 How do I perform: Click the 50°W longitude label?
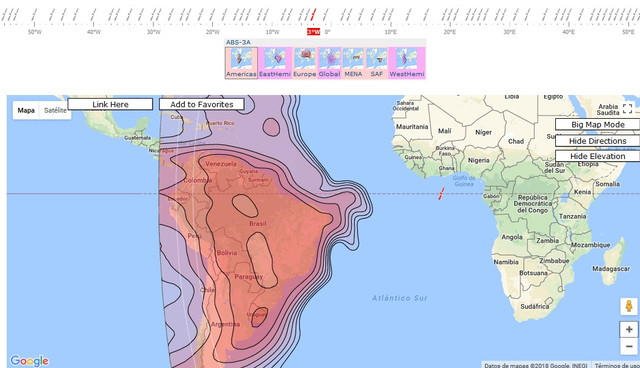pos(35,32)
